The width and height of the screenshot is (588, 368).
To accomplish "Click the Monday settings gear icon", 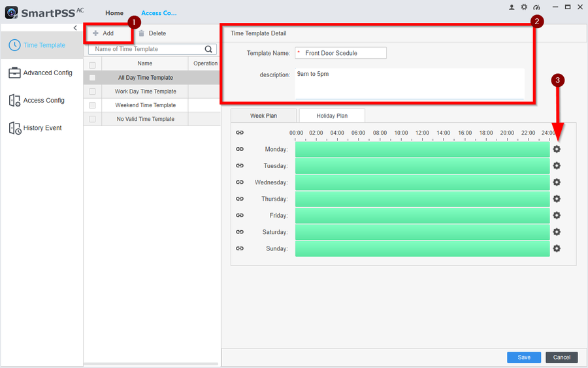I will (x=557, y=149).
